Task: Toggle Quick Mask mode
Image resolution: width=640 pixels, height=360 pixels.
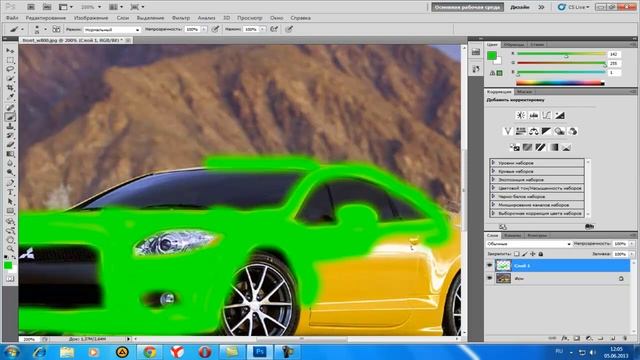Action: point(10,278)
